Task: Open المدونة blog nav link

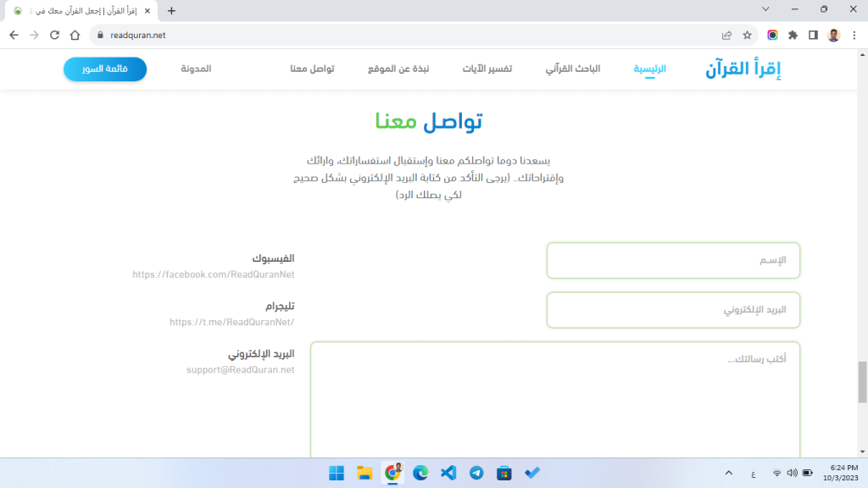Action: 196,69
